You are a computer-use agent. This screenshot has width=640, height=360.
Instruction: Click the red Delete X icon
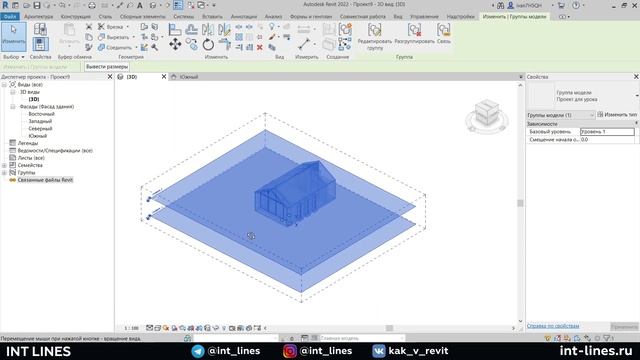click(x=260, y=48)
